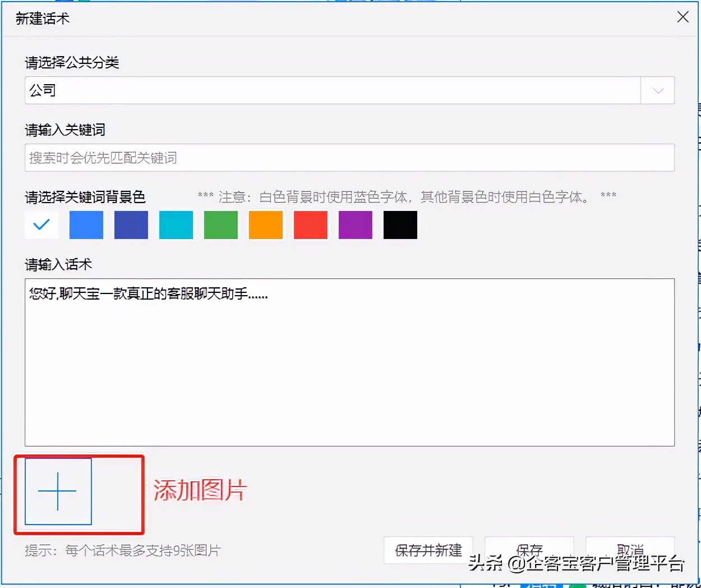The width and height of the screenshot is (701, 588).
Task: Close the 新建话术 dialog
Action: pos(682,17)
